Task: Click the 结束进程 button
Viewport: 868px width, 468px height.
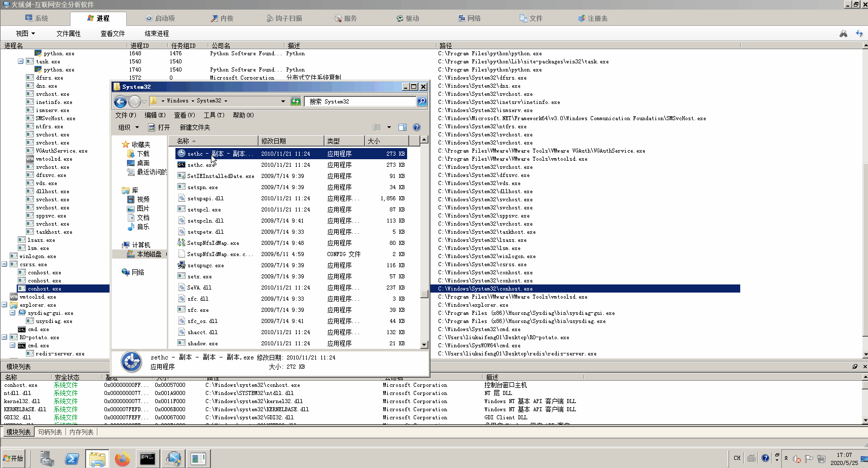Action: point(157,33)
